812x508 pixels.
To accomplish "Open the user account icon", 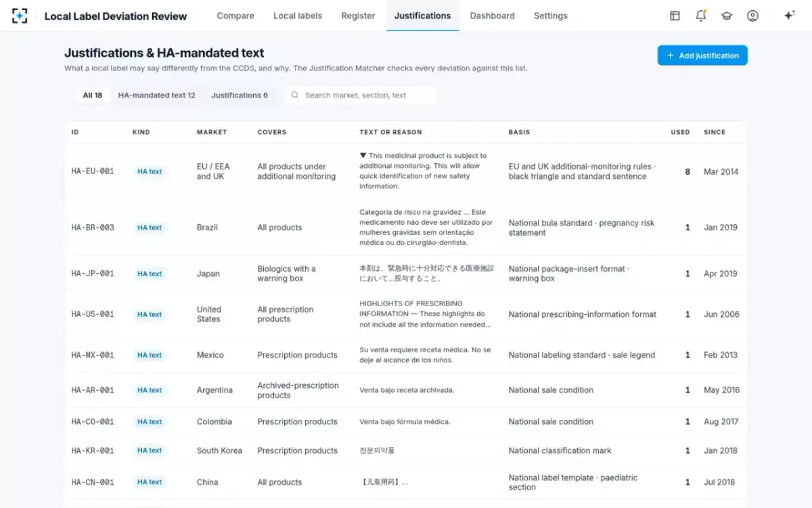I will [x=752, y=16].
